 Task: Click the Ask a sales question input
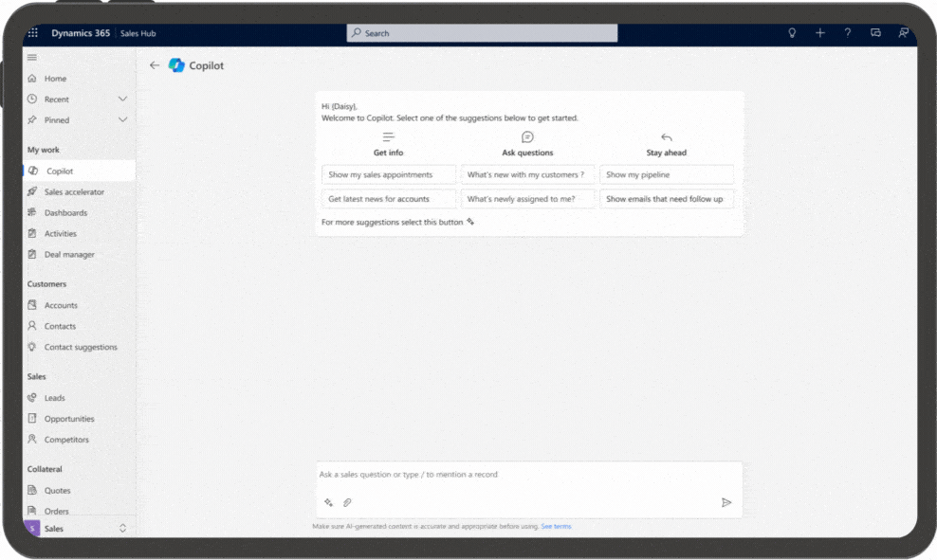click(x=529, y=475)
